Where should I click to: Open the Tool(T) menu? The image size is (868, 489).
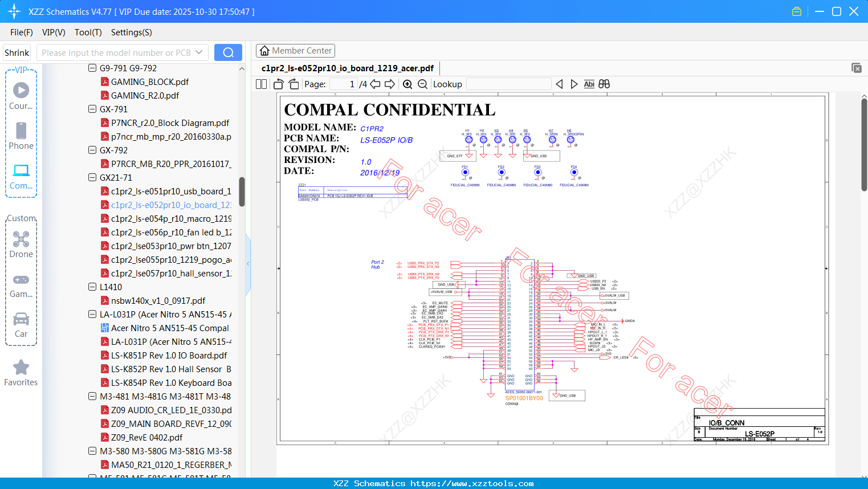click(x=88, y=32)
